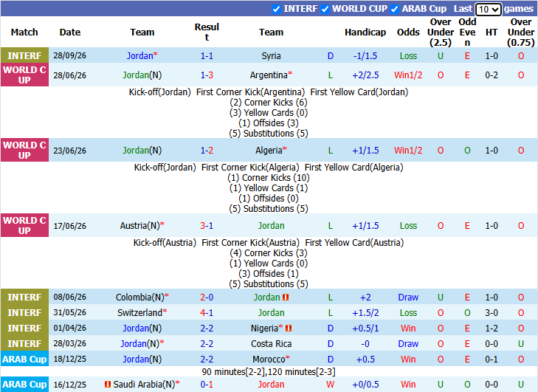
Task: Click Win1/2 odds in Algeria row
Action: [408, 151]
